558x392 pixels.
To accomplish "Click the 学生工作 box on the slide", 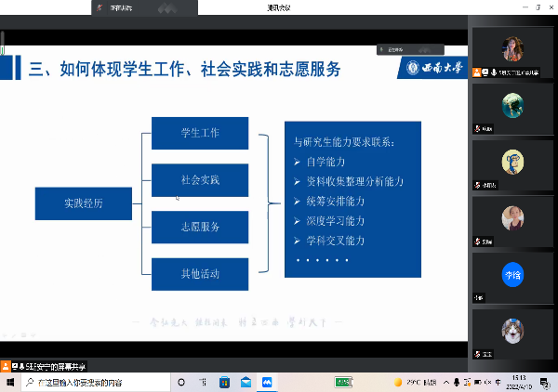I will 200,133.
